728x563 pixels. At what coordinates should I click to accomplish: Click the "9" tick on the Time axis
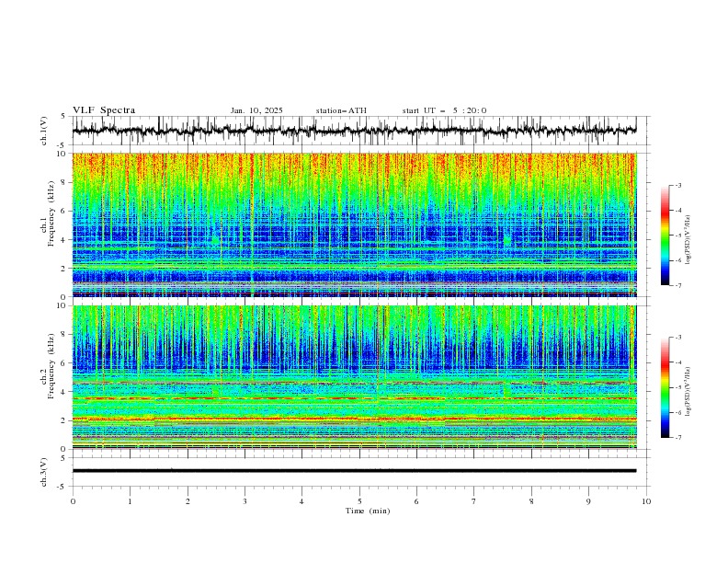[588, 501]
